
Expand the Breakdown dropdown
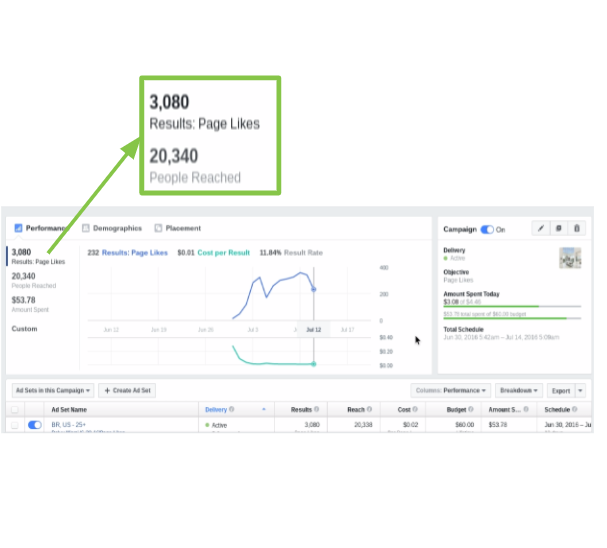pyautogui.click(x=519, y=389)
